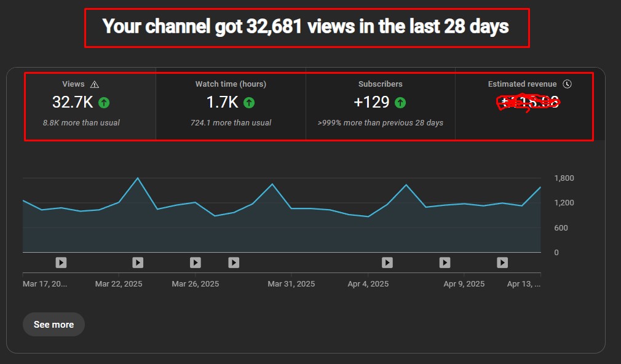Screen dimensions: 621x364
Task: Select the video marker above Mar 26, 2025
Action: [x=196, y=263]
